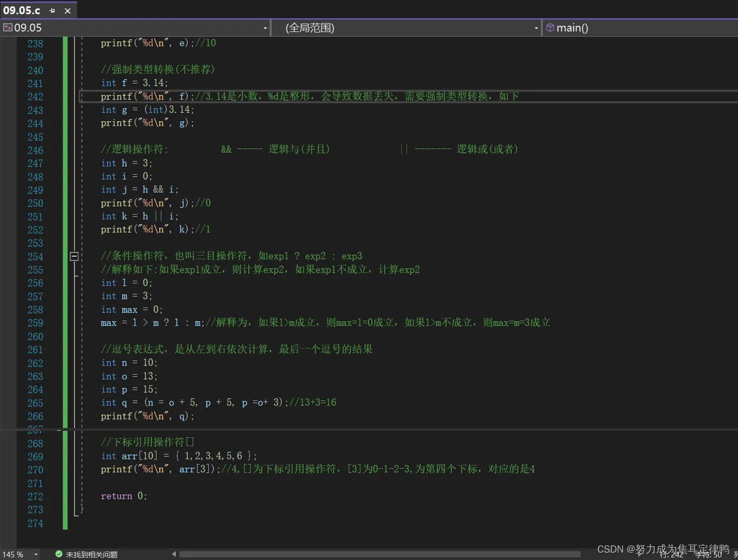Click the green check no-issues status icon
Screen dimensions: 738x560
click(59, 554)
